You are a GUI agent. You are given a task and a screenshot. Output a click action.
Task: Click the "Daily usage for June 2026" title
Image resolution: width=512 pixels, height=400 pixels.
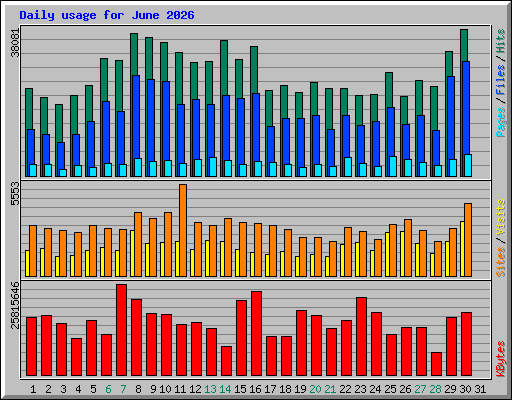coord(107,15)
